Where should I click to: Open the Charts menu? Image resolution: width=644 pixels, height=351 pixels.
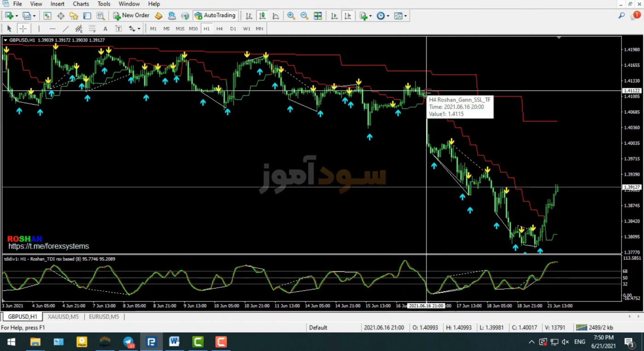point(81,4)
